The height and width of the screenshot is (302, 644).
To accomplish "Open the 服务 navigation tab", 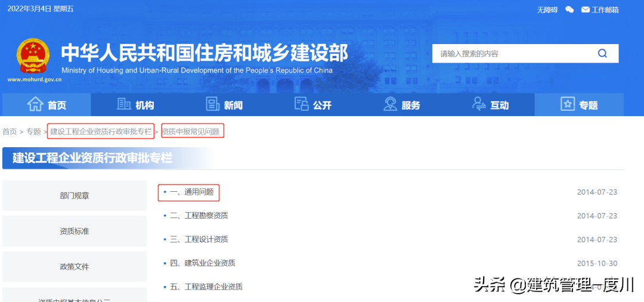I will coord(402,105).
